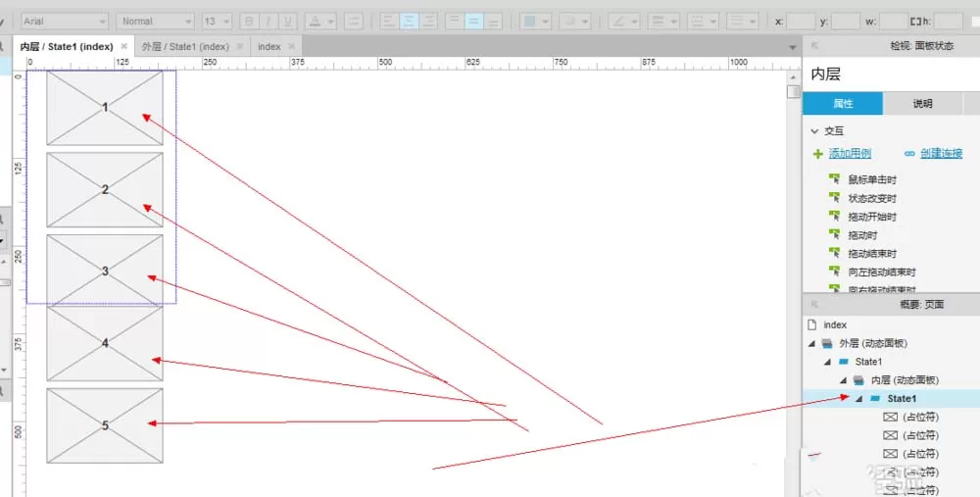Click the x position input field
This screenshot has height=497, width=980.
click(x=801, y=22)
